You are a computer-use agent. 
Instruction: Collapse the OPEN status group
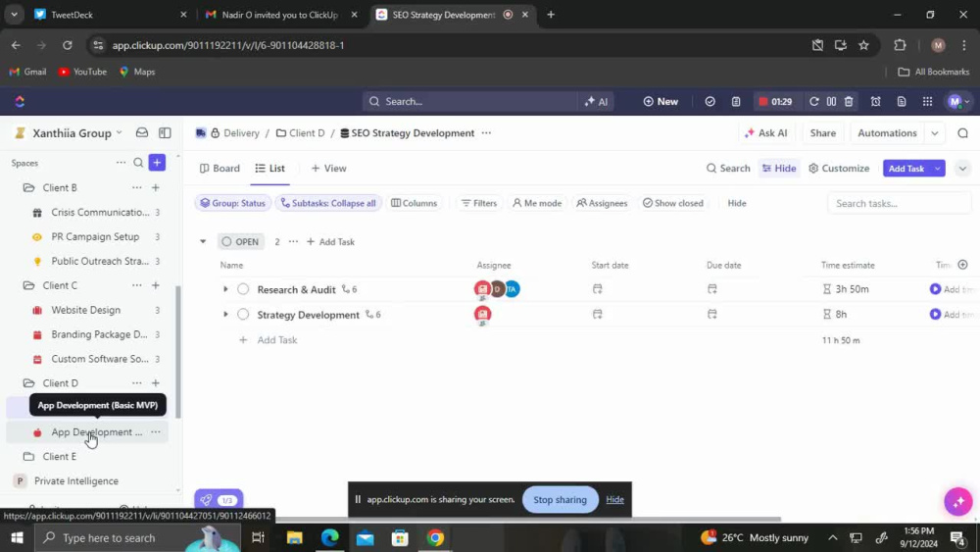click(x=203, y=242)
